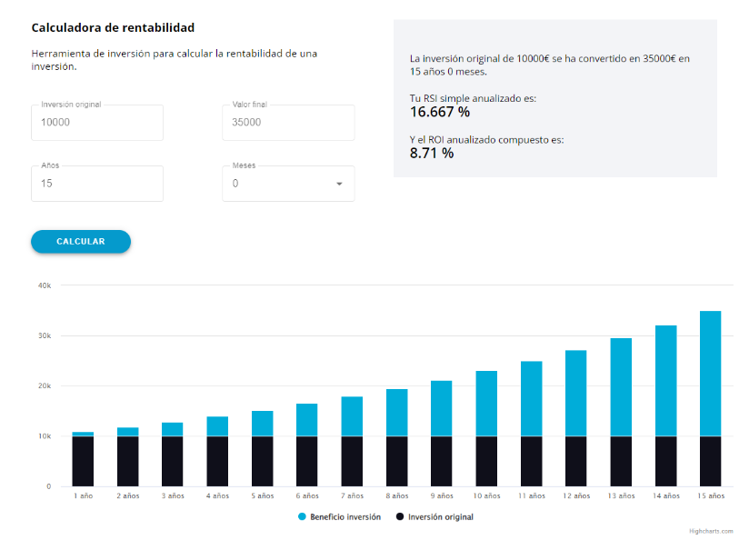Click the black bar segment for 3 años
Viewport: 749px width, 560px height.
pos(173,462)
